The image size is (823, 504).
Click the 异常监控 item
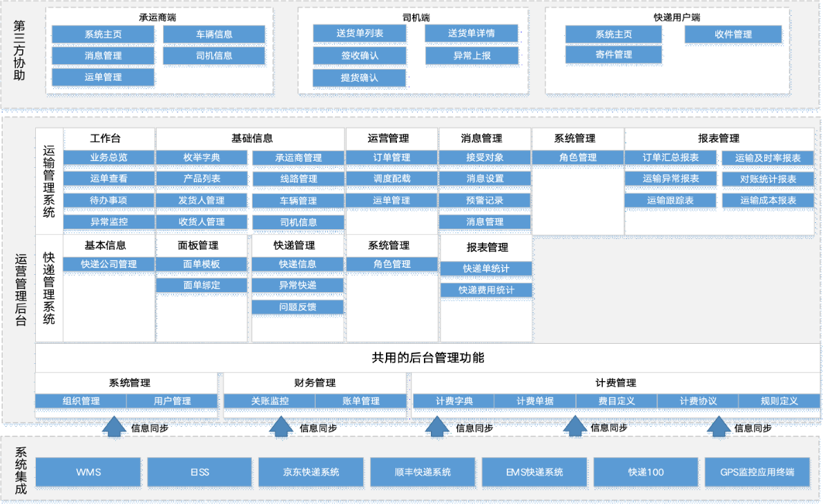[108, 222]
